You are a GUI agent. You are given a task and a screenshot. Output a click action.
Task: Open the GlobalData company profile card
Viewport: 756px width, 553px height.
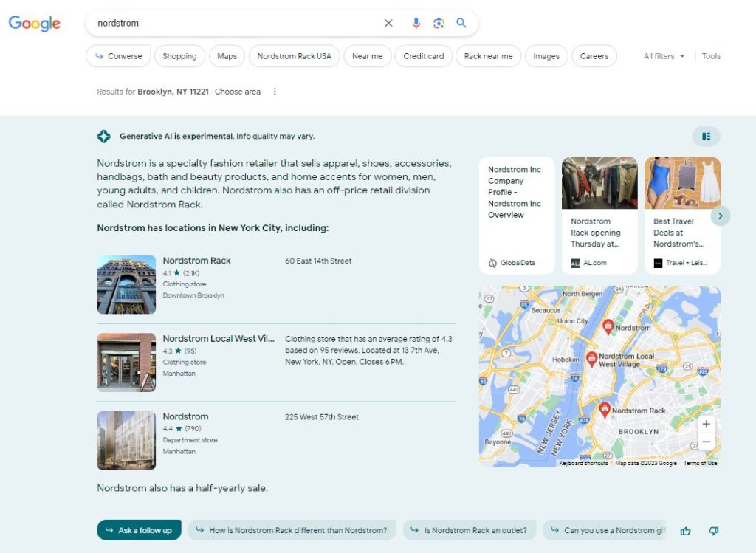point(516,215)
